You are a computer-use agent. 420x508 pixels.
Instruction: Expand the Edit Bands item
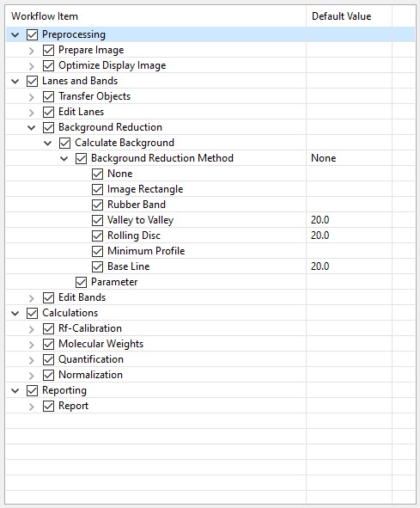(x=32, y=298)
